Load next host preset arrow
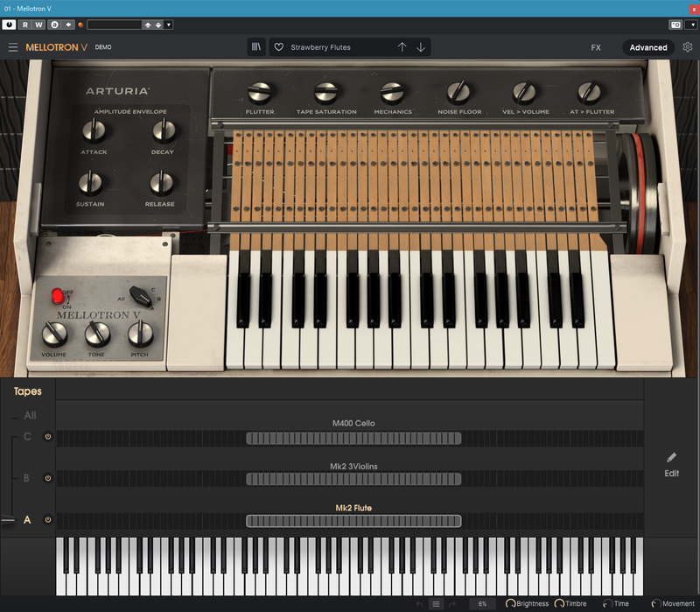The height and width of the screenshot is (612, 700). tap(158, 25)
